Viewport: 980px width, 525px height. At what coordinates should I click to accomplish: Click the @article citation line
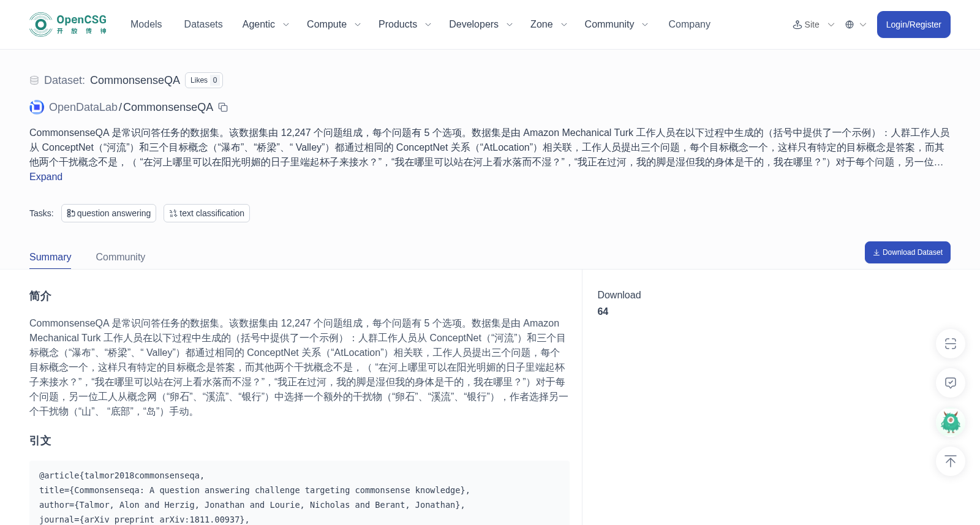point(122,475)
